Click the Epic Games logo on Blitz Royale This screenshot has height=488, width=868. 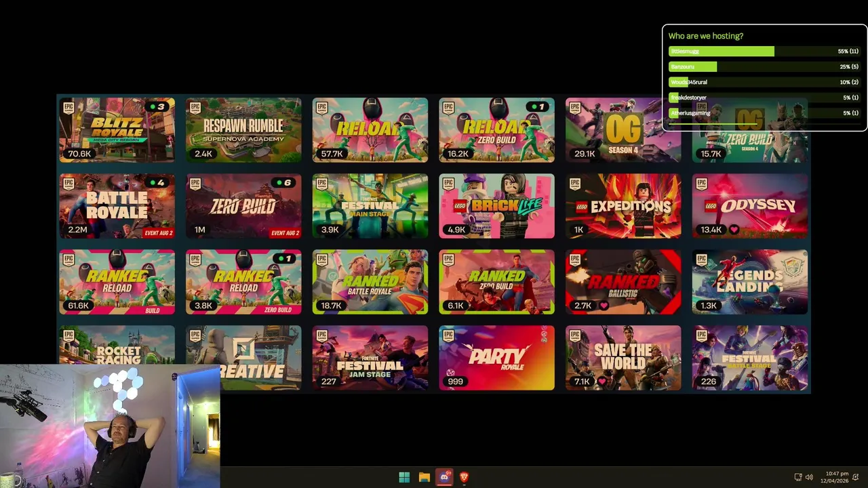click(68, 107)
